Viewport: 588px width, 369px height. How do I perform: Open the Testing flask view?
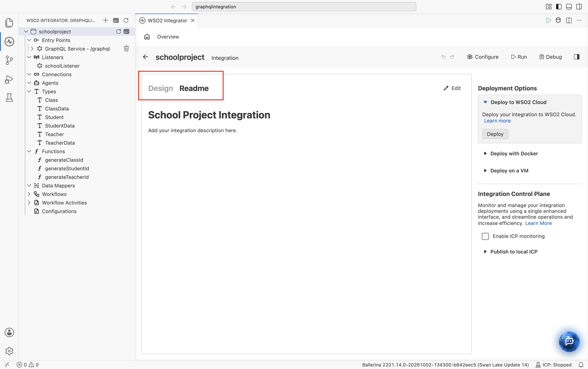pyautogui.click(x=9, y=98)
